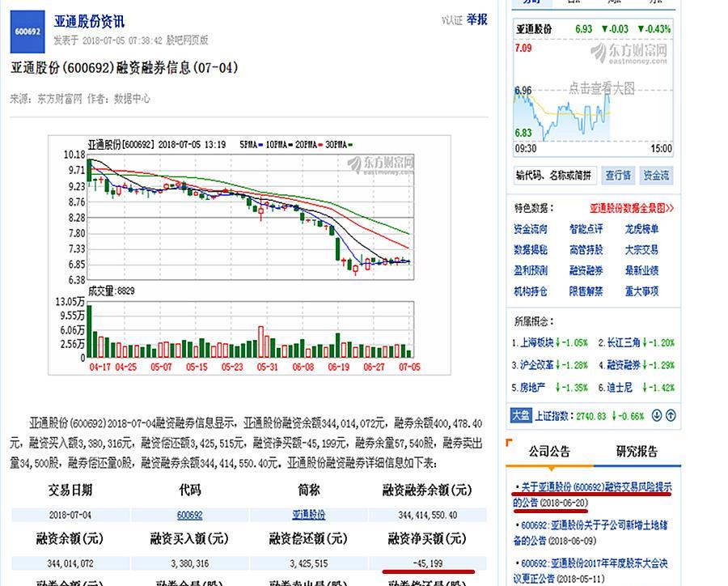
Task: Click the blue 600692 stock avatar
Action: 28,32
